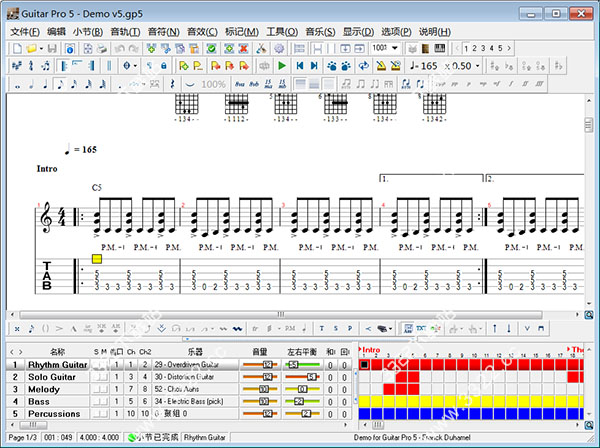Click the score horizontal scrollbar
The height and width of the screenshot is (448, 600).
(281, 314)
